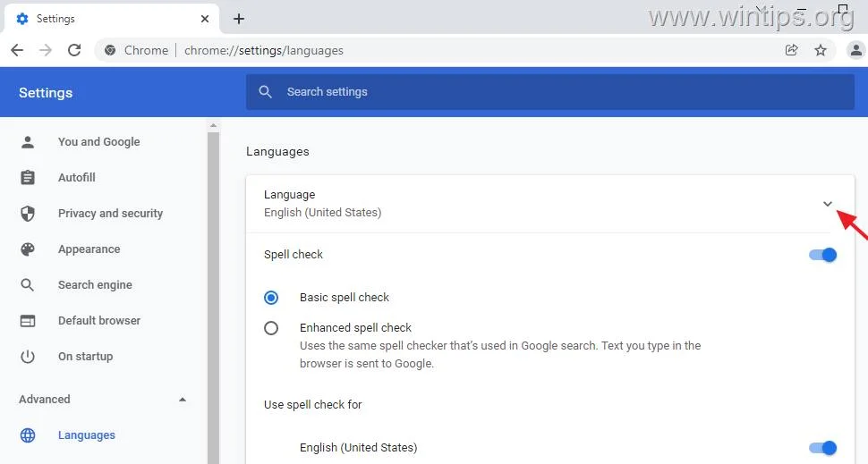Click the Autofill clipboard icon
Viewport: 868px width, 464px height.
click(x=28, y=178)
